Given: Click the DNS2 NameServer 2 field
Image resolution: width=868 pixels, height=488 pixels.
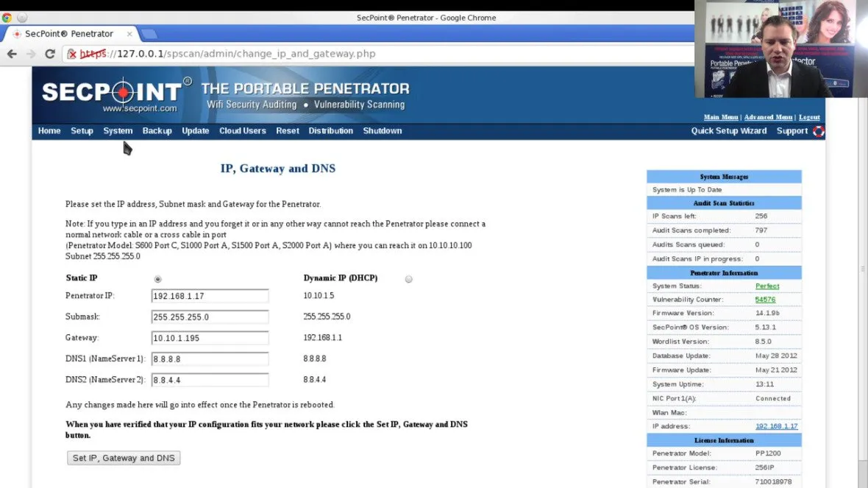Looking at the screenshot, I should [210, 380].
